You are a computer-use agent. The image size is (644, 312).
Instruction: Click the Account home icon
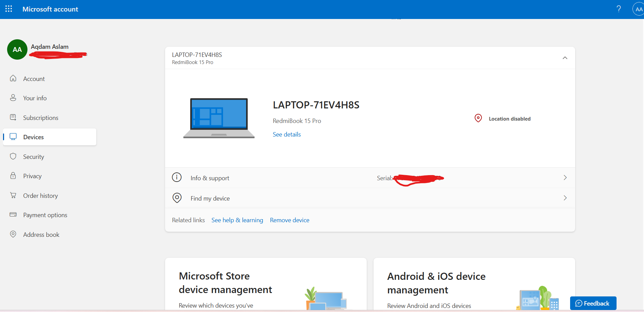click(x=13, y=78)
